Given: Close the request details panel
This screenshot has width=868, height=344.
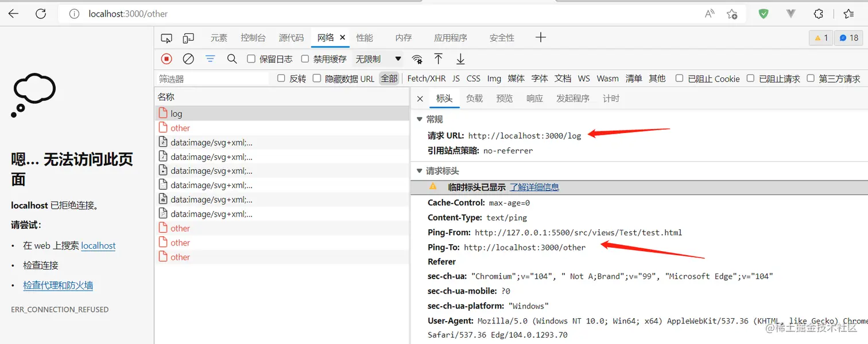Looking at the screenshot, I should point(420,99).
